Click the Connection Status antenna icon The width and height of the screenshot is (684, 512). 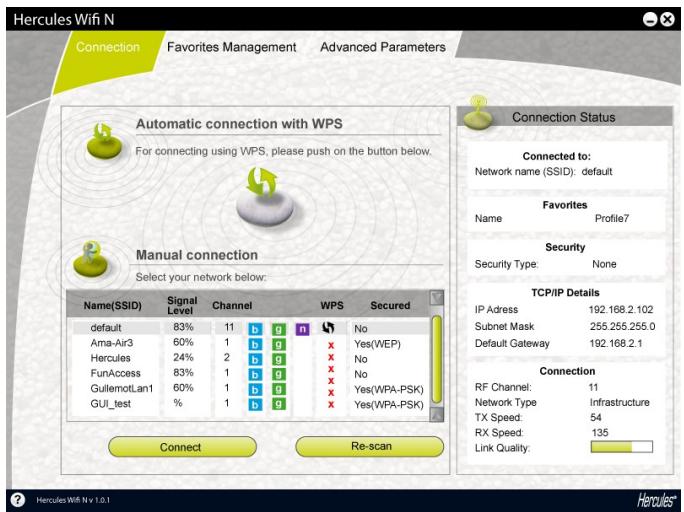point(478,113)
